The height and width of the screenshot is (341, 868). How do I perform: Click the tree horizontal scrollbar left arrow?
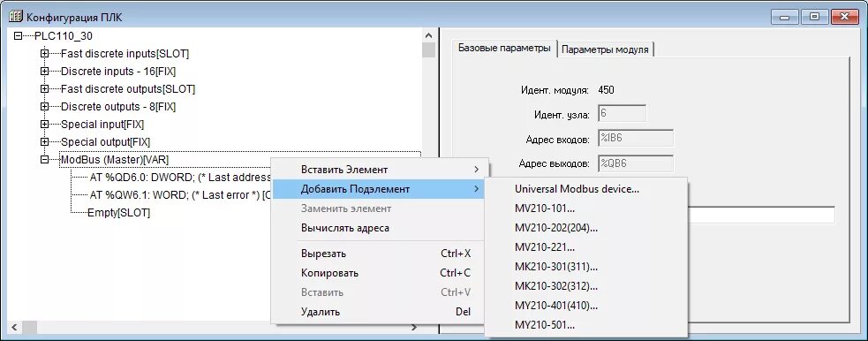pyautogui.click(x=14, y=327)
